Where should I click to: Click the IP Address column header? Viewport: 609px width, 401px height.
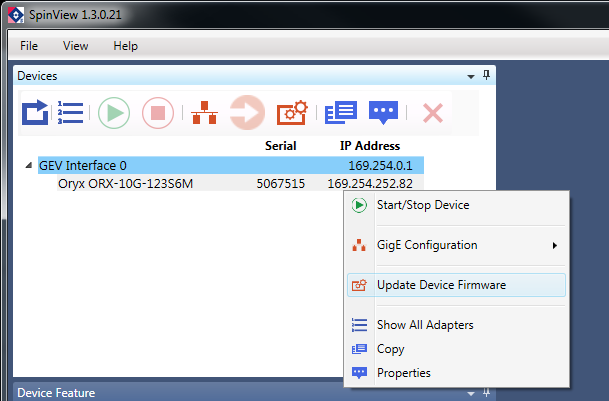tap(370, 146)
